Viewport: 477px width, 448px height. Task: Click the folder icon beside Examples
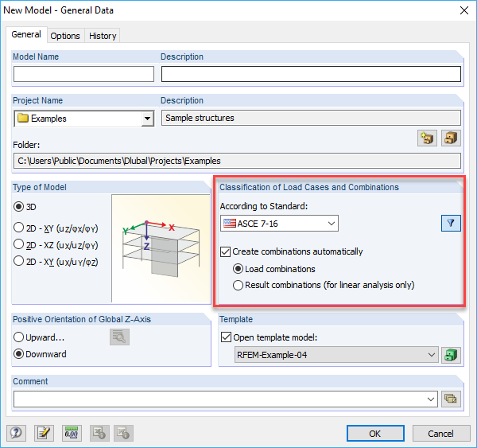click(23, 118)
